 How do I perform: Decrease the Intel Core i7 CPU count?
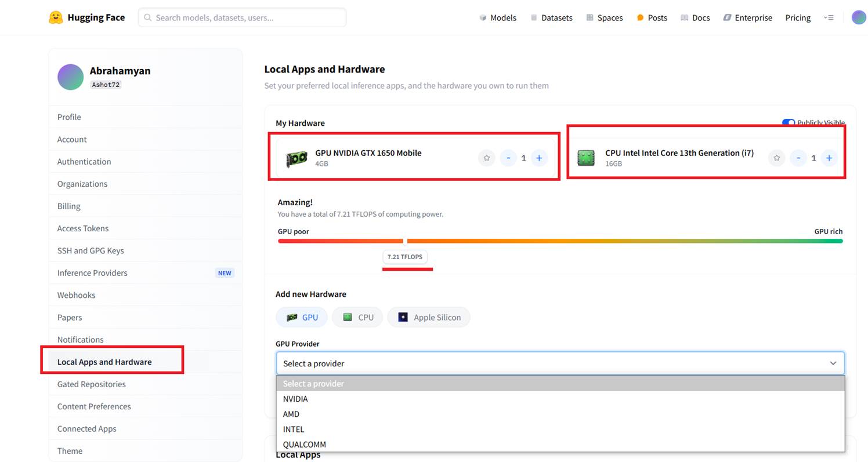pos(798,158)
